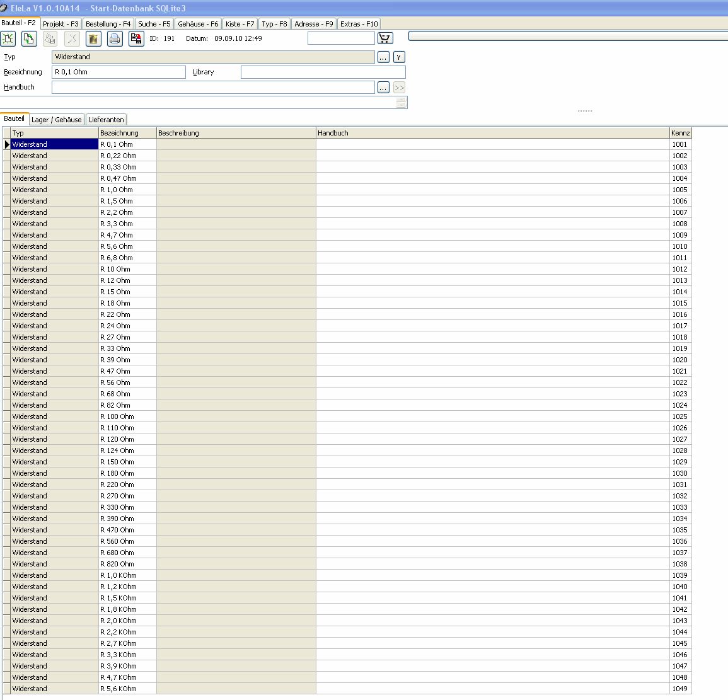
Task: Click the Beschreibung cell in row R 68 Ohm
Action: tap(236, 394)
